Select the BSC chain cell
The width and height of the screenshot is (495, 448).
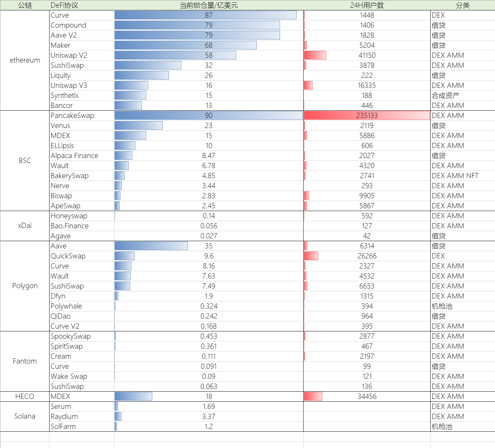pos(25,161)
